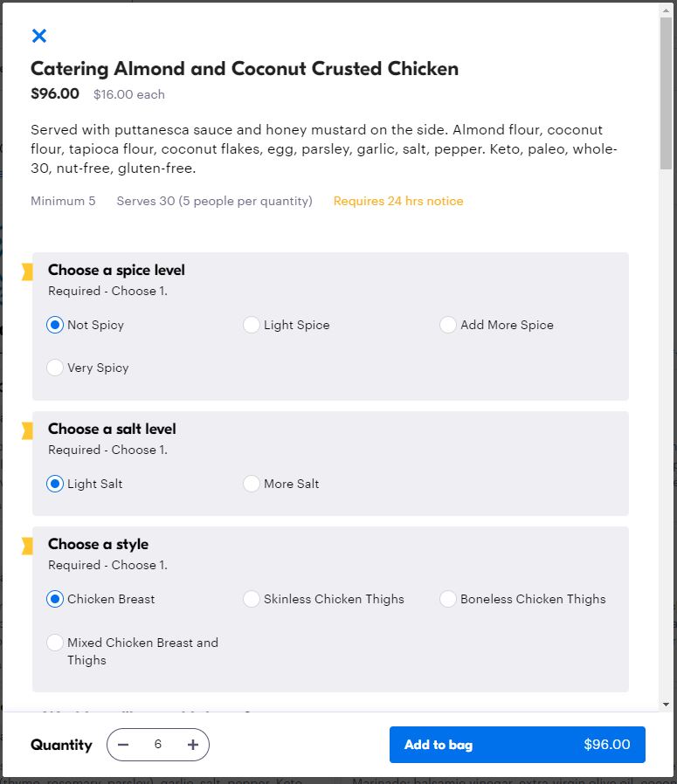Pick the Very Spicy option
The width and height of the screenshot is (677, 784).
(x=55, y=368)
